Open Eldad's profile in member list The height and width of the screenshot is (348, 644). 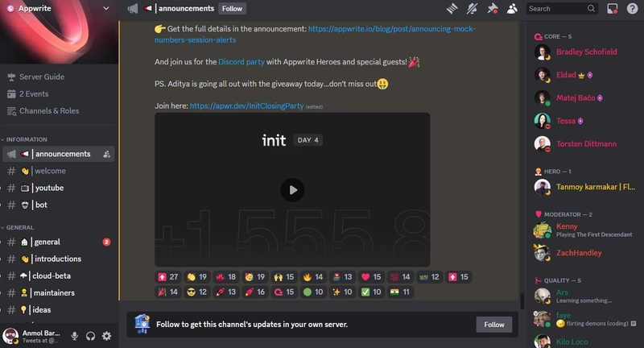coord(586,75)
